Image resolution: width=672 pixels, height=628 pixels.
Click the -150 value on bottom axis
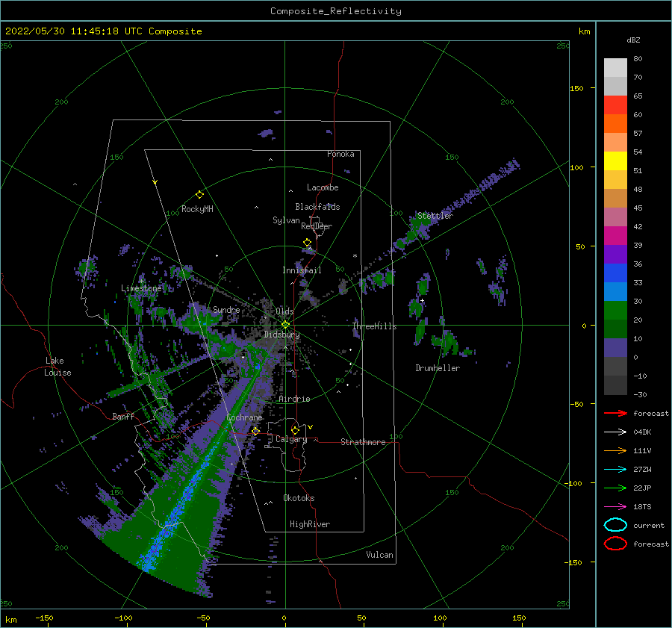coord(45,618)
